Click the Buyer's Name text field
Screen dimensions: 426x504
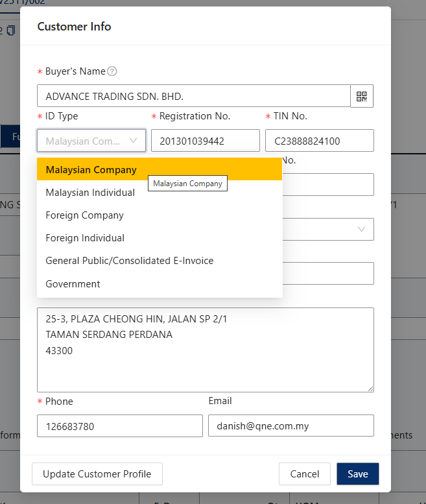tap(193, 97)
